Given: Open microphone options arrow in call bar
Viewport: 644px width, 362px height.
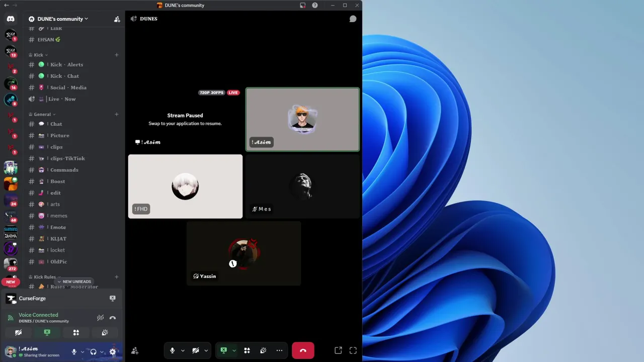Looking at the screenshot, I should tap(183, 350).
